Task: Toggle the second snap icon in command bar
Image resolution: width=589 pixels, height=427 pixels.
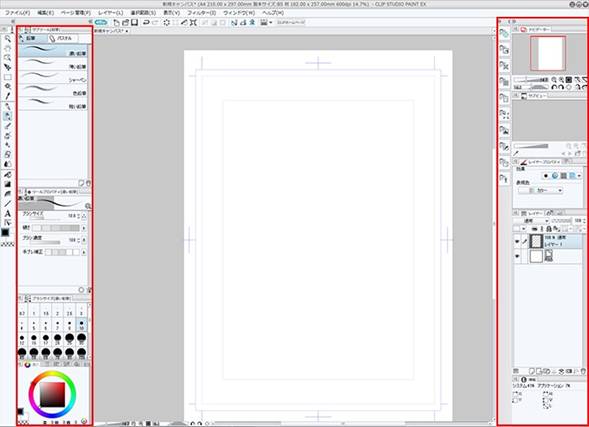Action: (x=243, y=23)
